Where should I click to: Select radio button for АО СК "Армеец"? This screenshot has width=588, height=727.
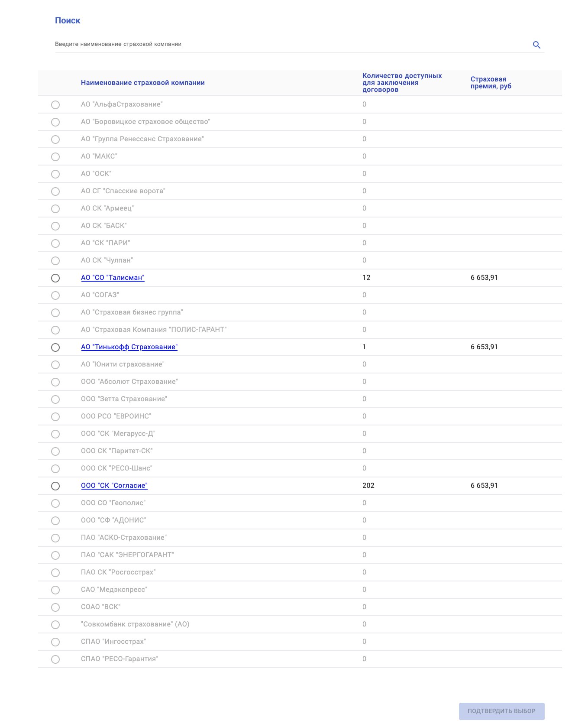(x=55, y=209)
